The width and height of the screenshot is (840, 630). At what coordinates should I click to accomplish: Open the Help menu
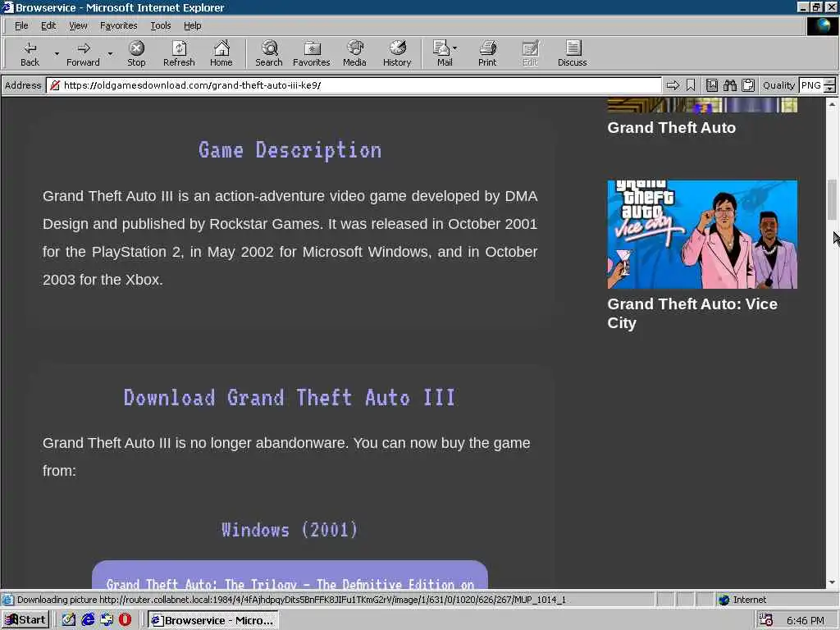(x=192, y=25)
